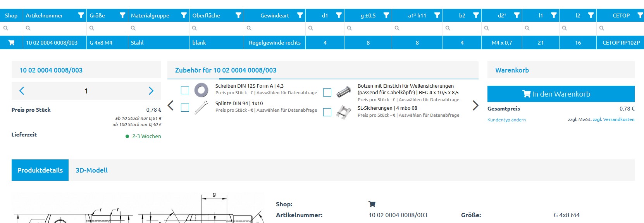Screen dimensions: 644x223
Task: Increase quantity with the right arrow
Action: coord(151,91)
